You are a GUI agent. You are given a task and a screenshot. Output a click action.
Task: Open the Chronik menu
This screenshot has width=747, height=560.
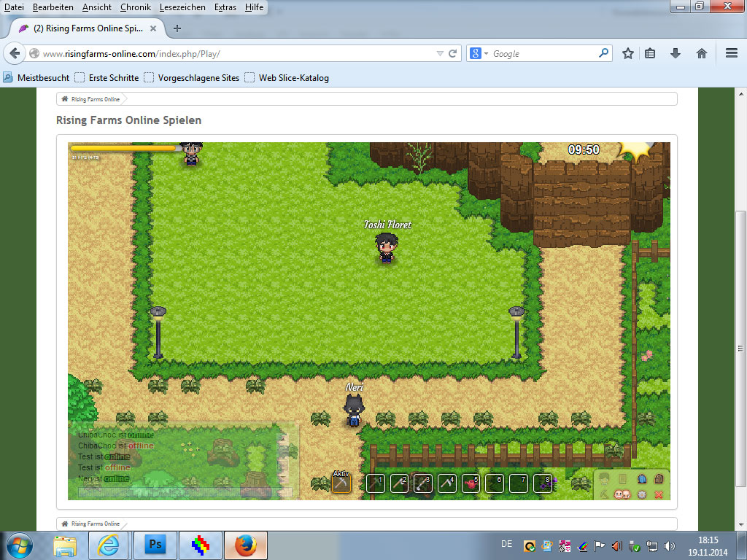click(136, 7)
